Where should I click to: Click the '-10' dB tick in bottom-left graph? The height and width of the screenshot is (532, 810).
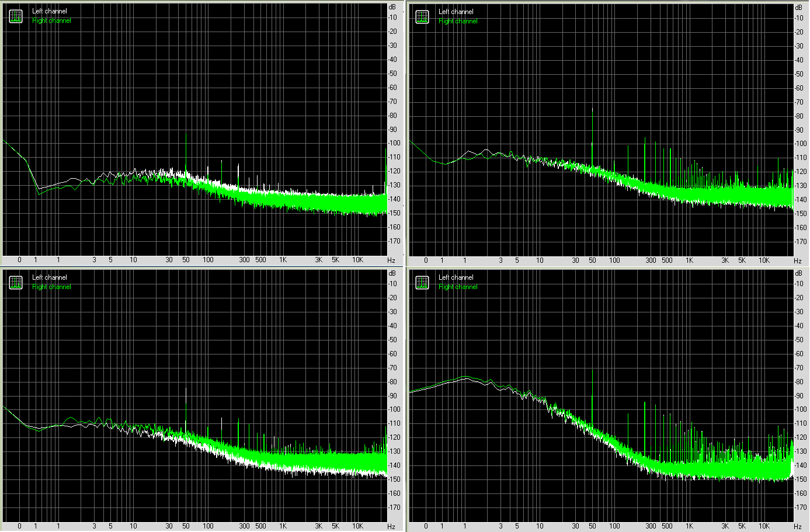[x=393, y=284]
